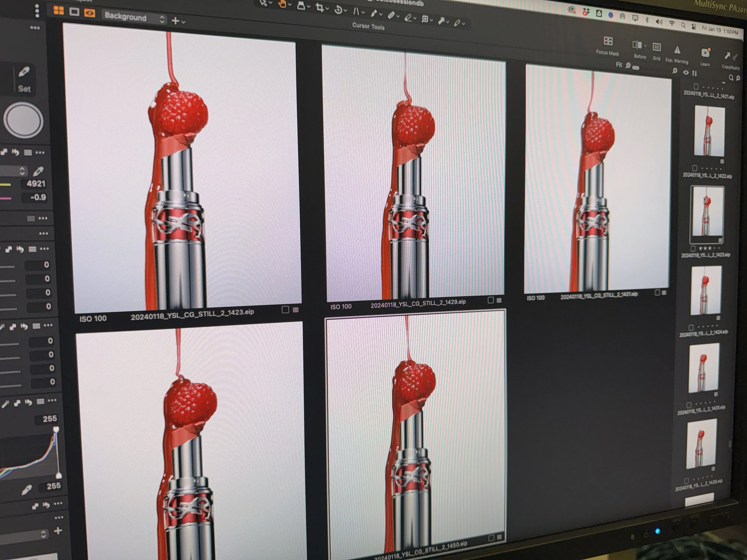Select thumbnail 20240118_YS..L_2_1424.eip in browser
Screen dimensions: 747x560
pyautogui.click(x=705, y=291)
